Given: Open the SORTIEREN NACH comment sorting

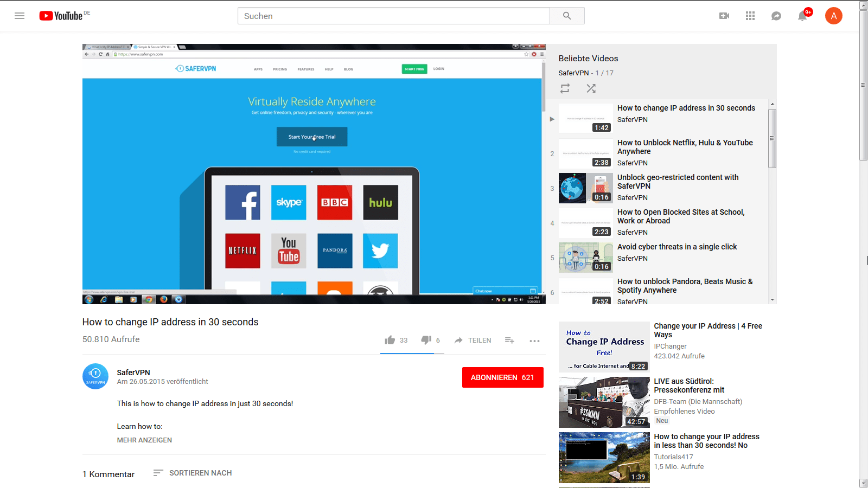Looking at the screenshot, I should tap(193, 473).
